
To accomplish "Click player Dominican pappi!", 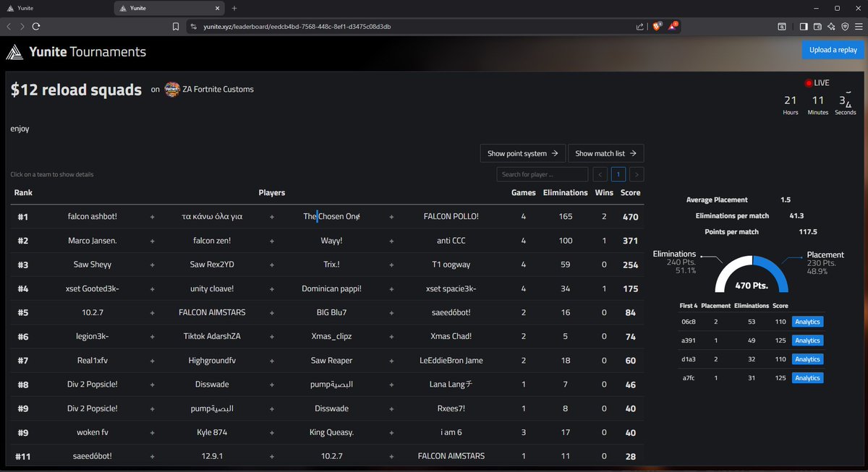I will (332, 288).
